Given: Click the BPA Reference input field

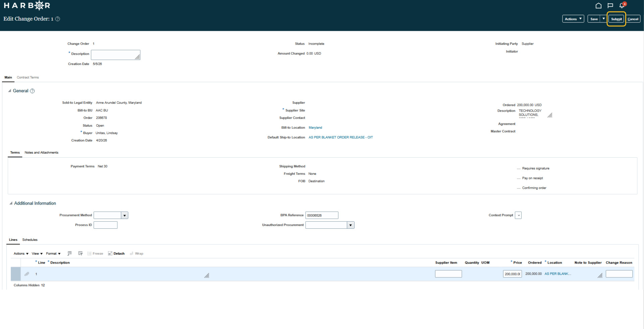Looking at the screenshot, I should 322,215.
